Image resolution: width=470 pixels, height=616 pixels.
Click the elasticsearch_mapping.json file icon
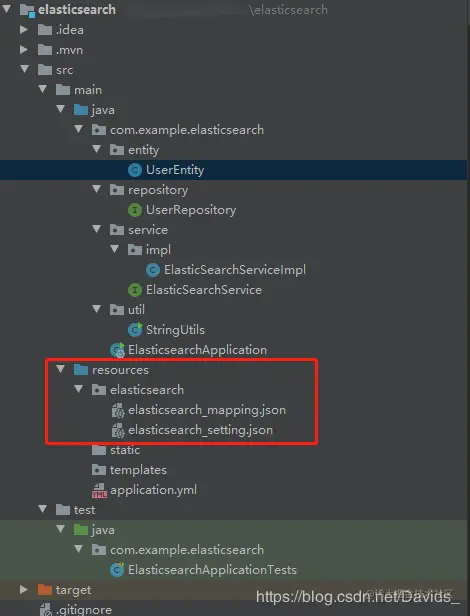click(118, 410)
